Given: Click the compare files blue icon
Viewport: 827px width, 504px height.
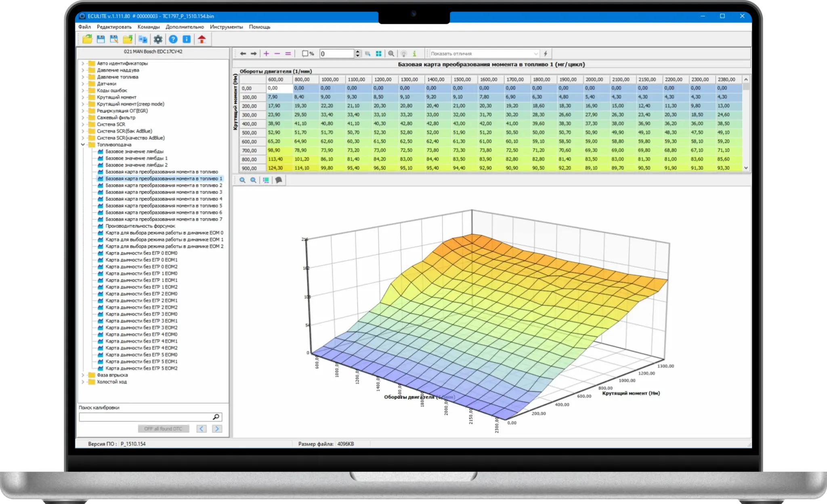Looking at the screenshot, I should (x=143, y=39).
